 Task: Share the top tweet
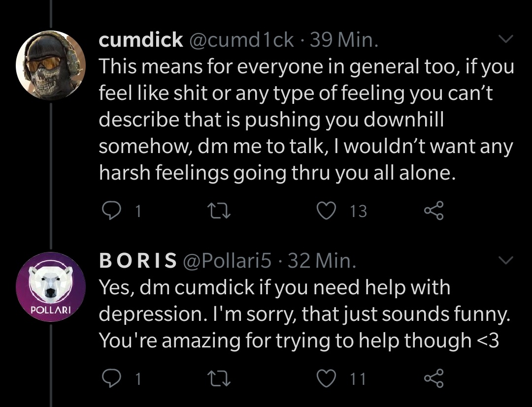tap(434, 211)
